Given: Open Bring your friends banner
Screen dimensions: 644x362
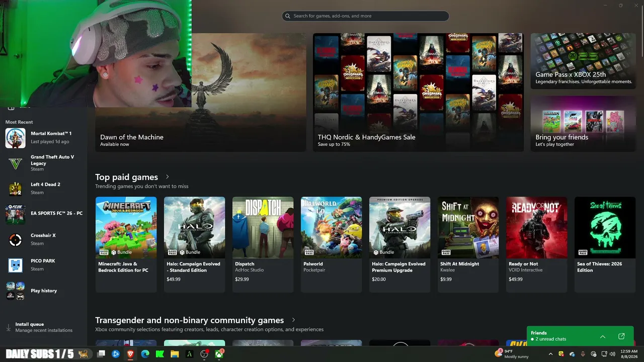Looking at the screenshot, I should [583, 124].
